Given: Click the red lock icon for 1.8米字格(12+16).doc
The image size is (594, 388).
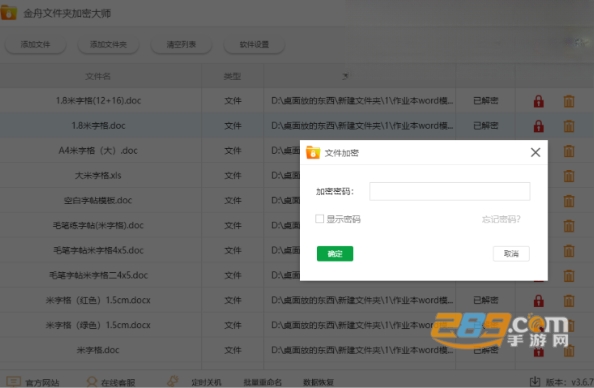Looking at the screenshot, I should click(538, 101).
